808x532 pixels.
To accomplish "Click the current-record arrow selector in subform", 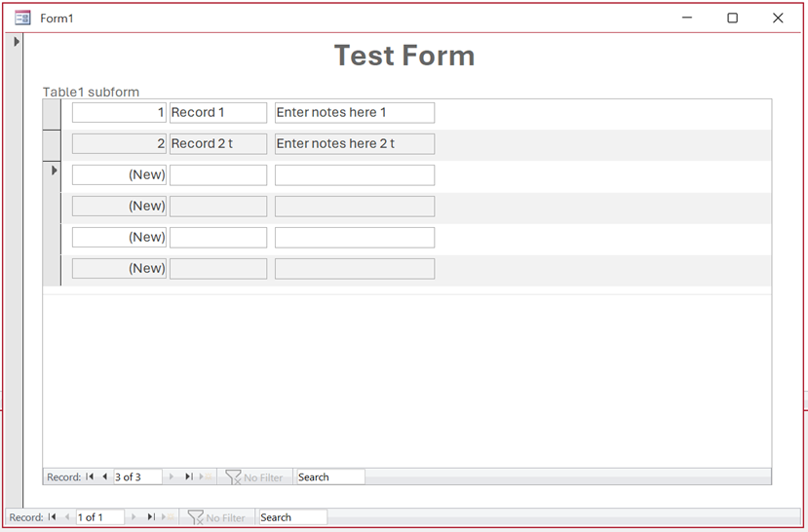I will (x=54, y=171).
